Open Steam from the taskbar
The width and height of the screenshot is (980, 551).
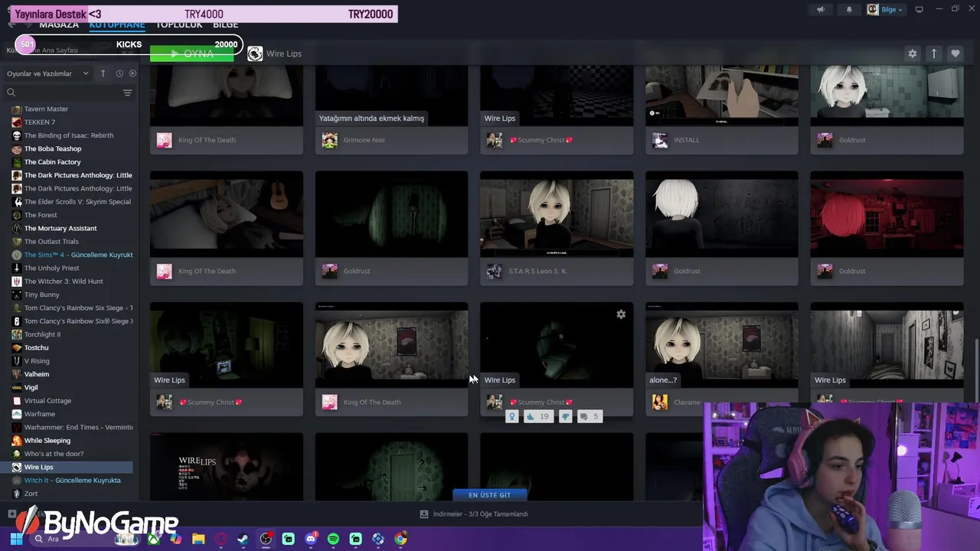(243, 539)
